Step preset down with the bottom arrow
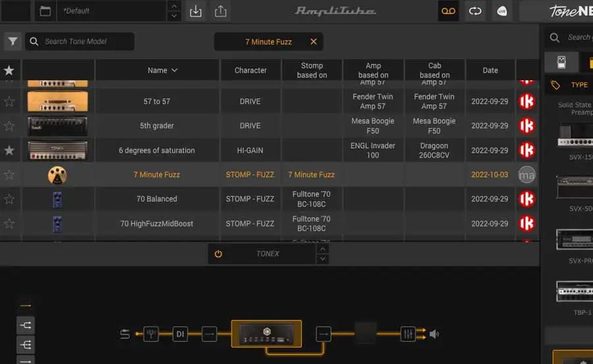The image size is (593, 364). click(173, 16)
